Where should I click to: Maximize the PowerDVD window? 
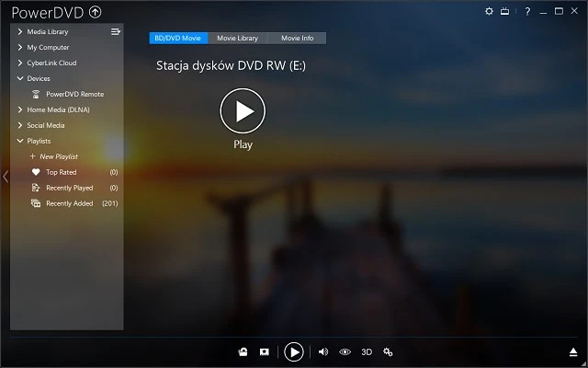559,12
